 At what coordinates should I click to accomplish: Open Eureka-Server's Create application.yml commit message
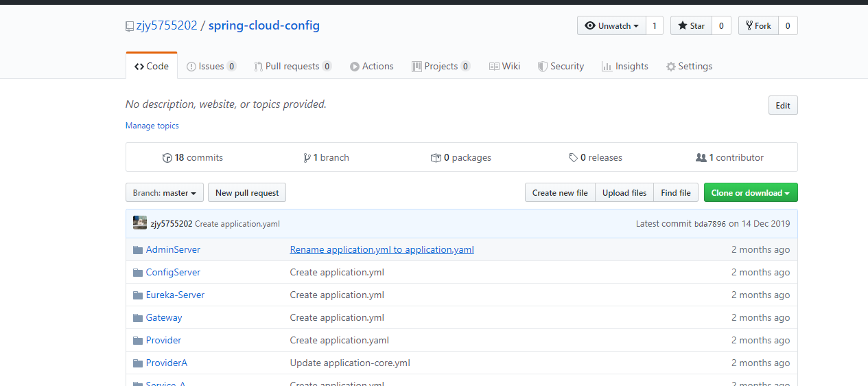click(337, 295)
